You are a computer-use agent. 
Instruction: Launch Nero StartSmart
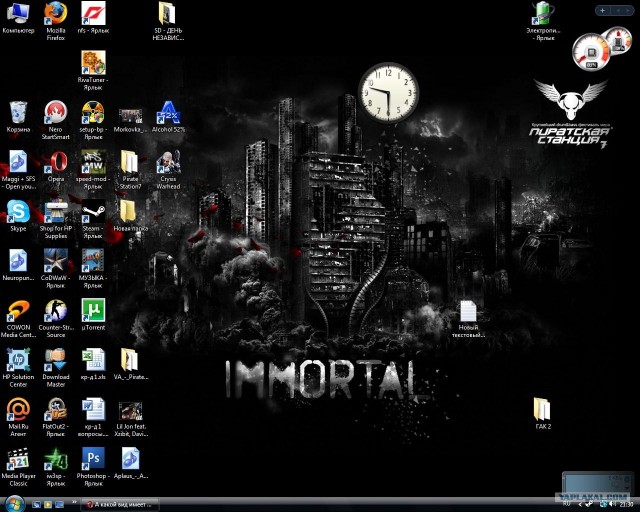click(x=56, y=120)
